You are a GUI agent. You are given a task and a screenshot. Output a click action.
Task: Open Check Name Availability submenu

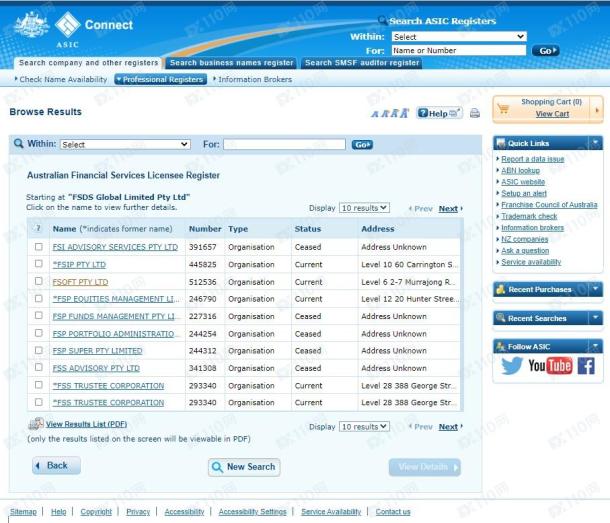[61, 79]
